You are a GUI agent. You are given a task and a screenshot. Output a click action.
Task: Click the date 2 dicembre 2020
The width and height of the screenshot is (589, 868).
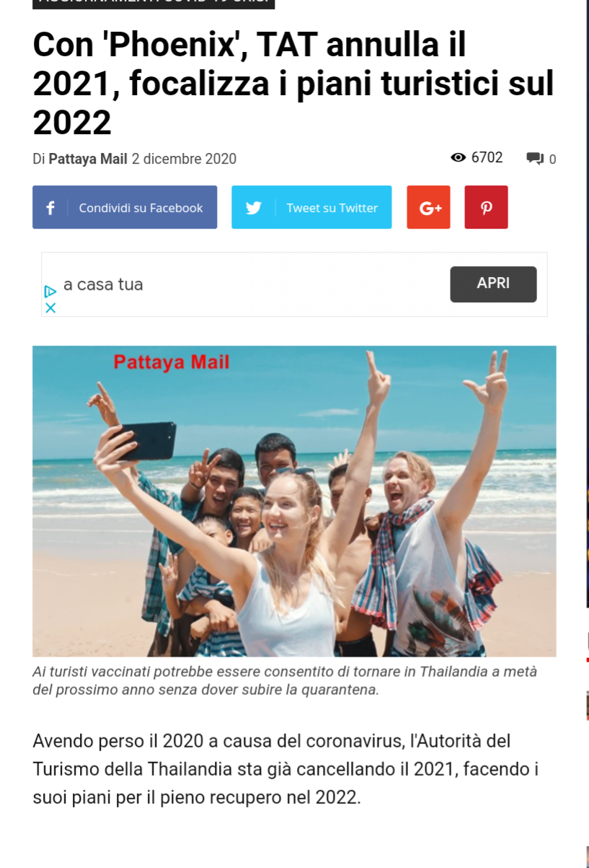[x=184, y=159]
